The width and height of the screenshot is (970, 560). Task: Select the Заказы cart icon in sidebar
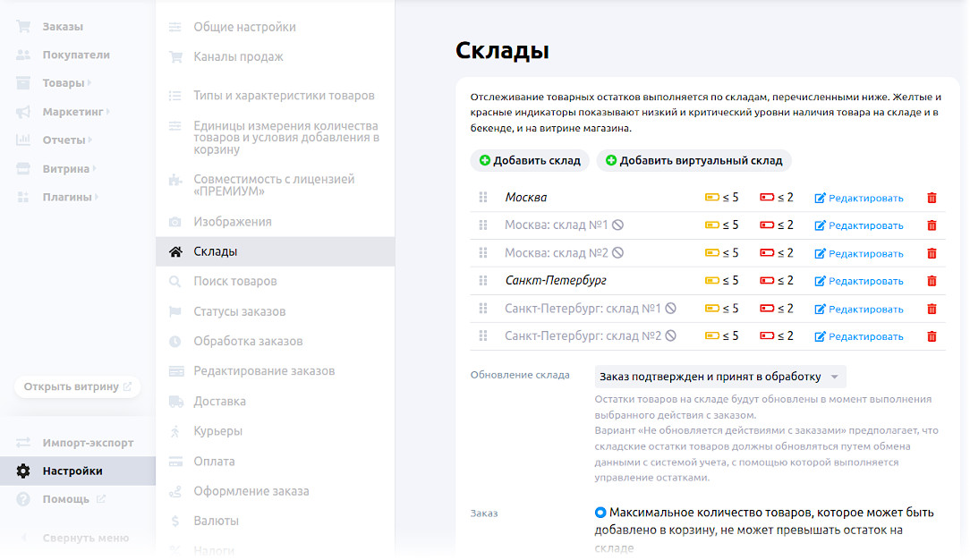[x=22, y=26]
